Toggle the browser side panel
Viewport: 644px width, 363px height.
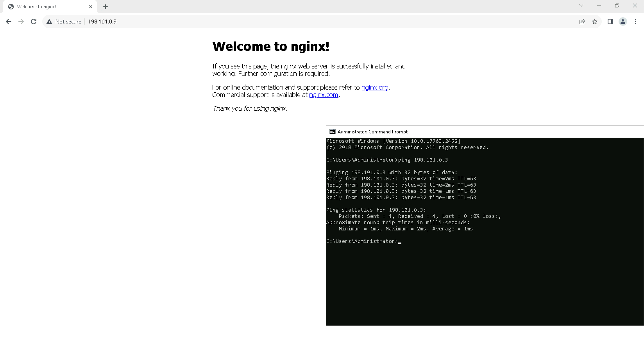(x=610, y=22)
